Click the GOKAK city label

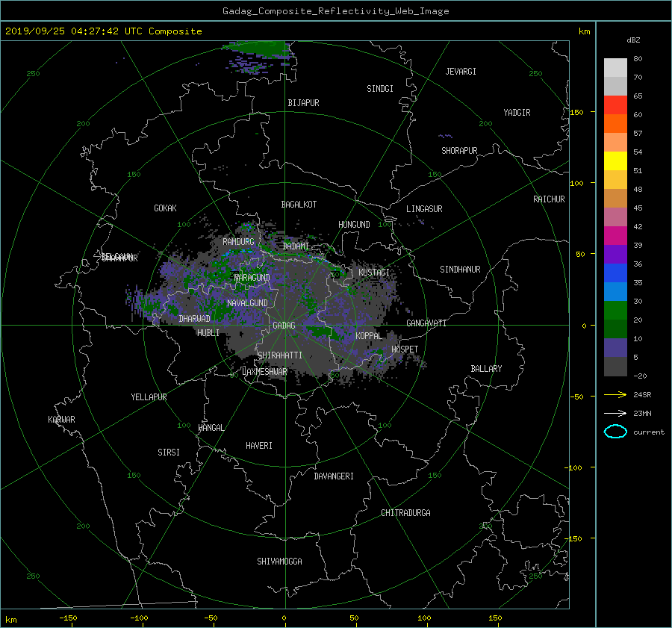click(165, 208)
